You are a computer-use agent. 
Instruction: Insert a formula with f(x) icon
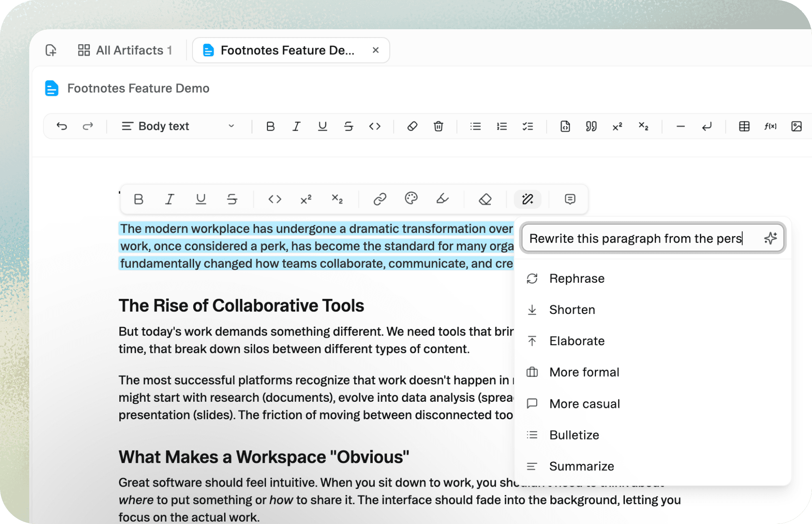[x=770, y=126]
